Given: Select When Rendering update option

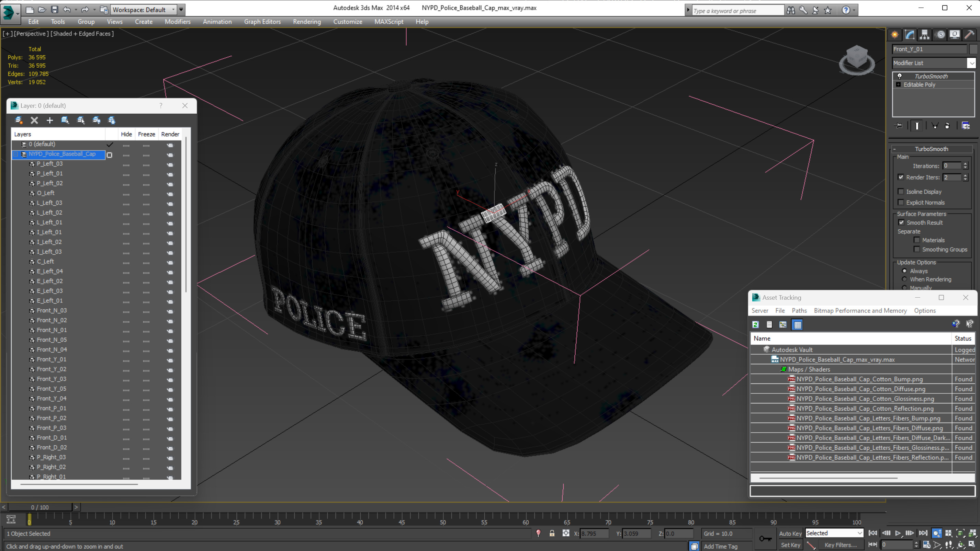Looking at the screenshot, I should coord(905,279).
